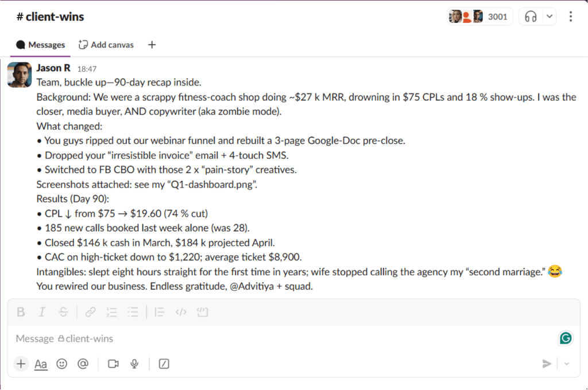Expand the send options dropdown arrow
This screenshot has width=588, height=390.
tap(567, 364)
